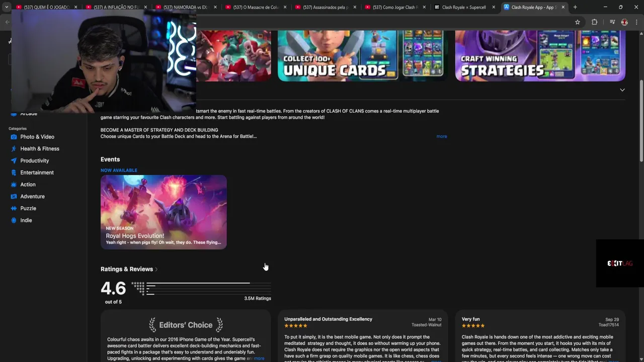Click the five-star rating histogram bar
The height and width of the screenshot is (362, 644).
(x=209, y=283)
